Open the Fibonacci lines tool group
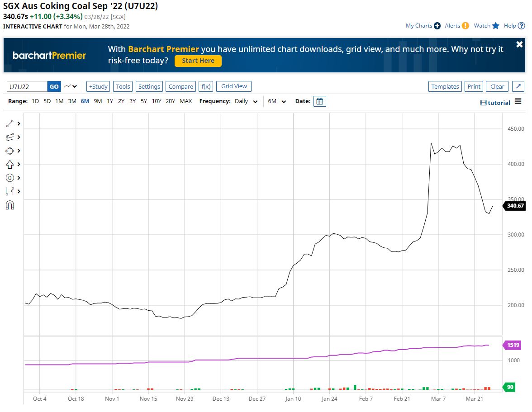 point(10,137)
